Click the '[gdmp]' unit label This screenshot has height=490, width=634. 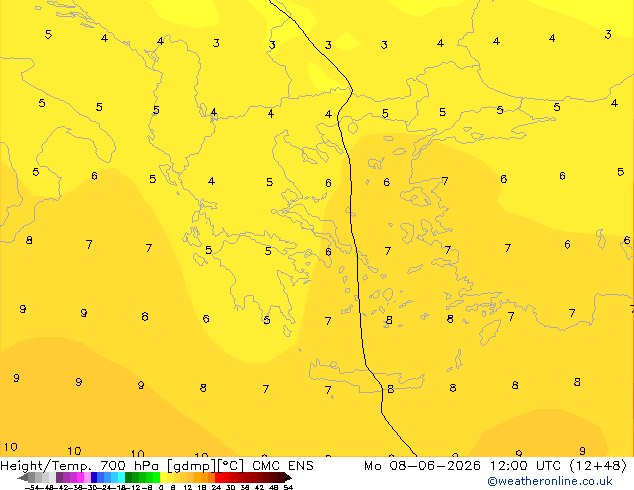point(191,466)
